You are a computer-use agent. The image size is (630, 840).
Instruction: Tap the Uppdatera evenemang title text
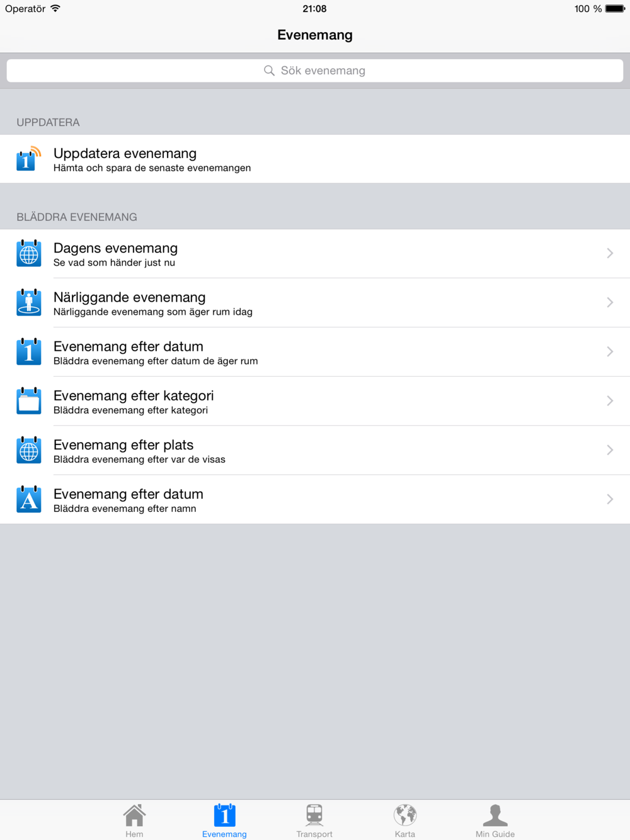click(x=125, y=153)
